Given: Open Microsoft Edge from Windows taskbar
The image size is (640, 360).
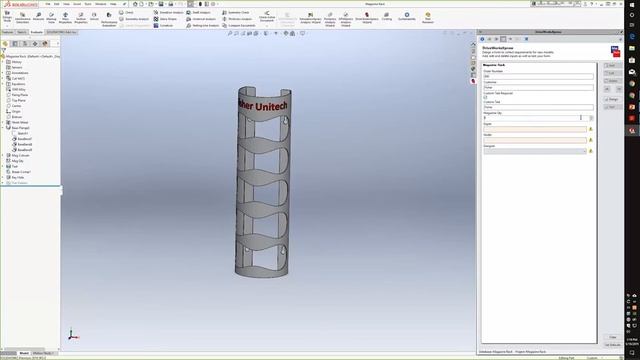Looking at the screenshot, I should pos(632,36).
